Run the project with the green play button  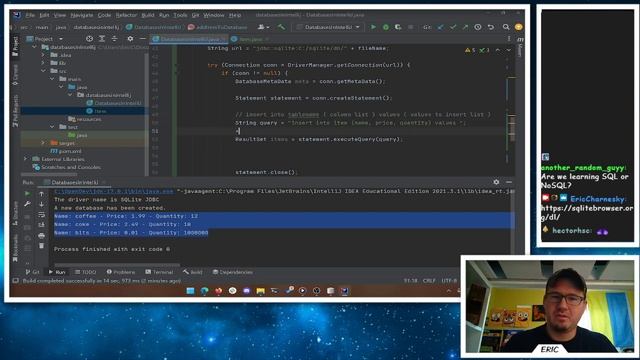coord(373,27)
